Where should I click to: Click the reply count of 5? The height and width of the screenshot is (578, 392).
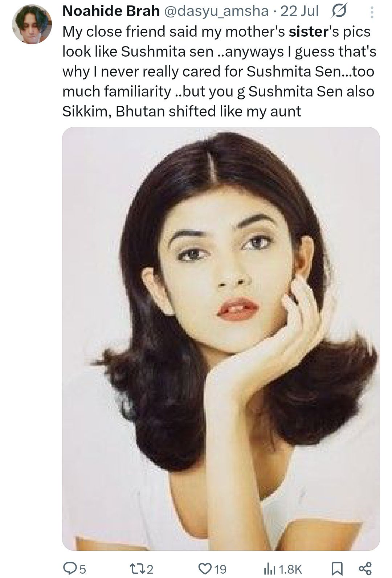(83, 569)
